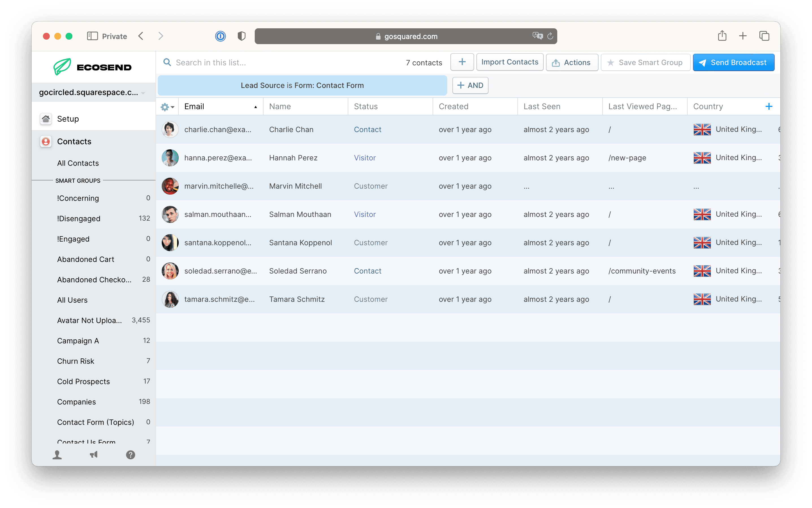Open Charlie Chan's avatar thumbnail
The image size is (812, 508).
(x=170, y=130)
